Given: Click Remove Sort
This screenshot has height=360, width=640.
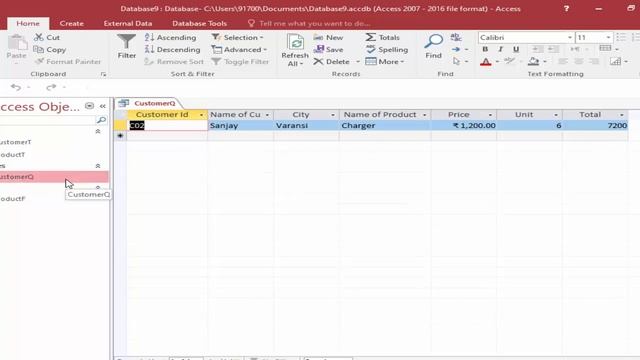Looking at the screenshot, I should tap(174, 62).
